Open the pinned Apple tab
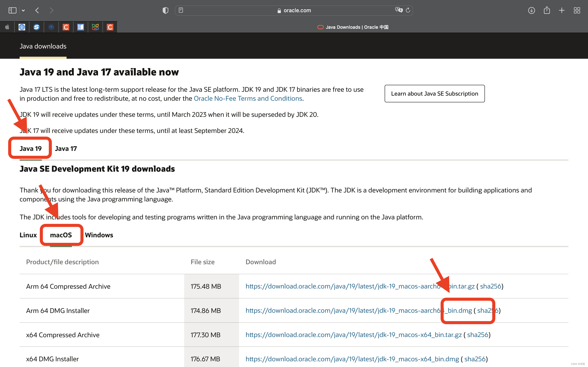The image size is (588, 367). pyautogui.click(x=7, y=27)
